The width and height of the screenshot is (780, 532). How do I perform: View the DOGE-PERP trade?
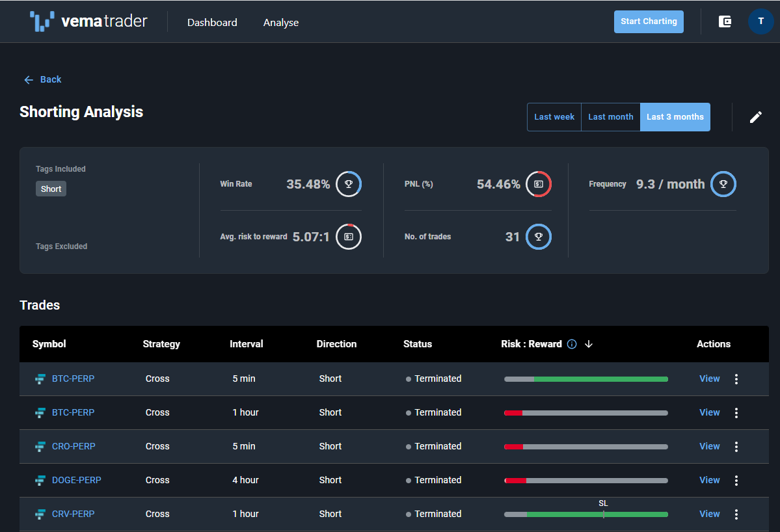[709, 480]
